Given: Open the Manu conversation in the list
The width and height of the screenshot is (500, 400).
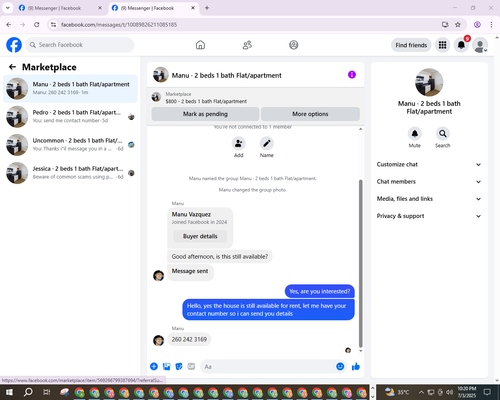Looking at the screenshot, I should point(70,89).
